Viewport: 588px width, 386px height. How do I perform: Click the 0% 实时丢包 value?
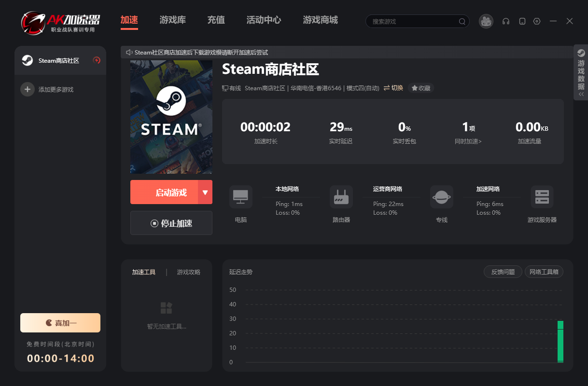click(x=404, y=127)
